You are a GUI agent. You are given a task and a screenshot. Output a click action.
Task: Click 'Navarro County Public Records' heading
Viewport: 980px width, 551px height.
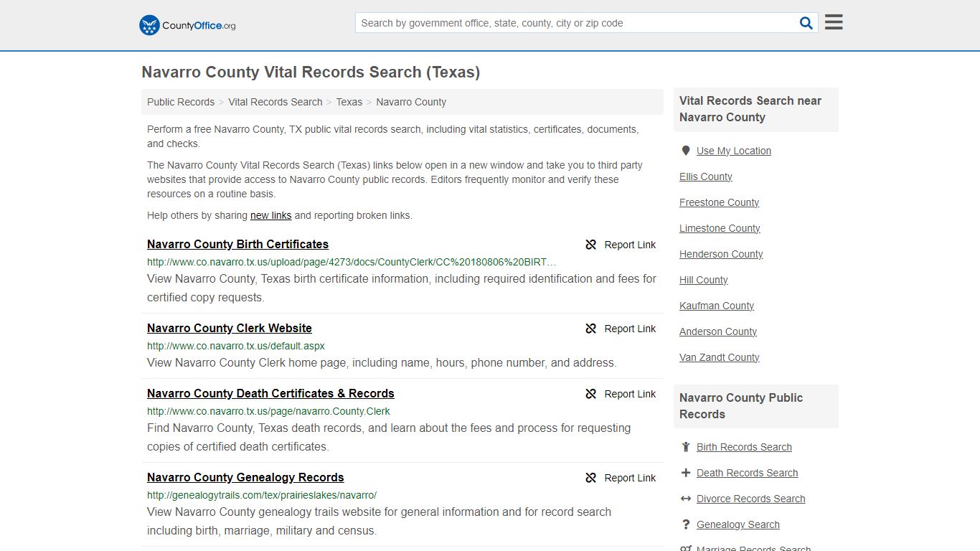[x=741, y=406]
